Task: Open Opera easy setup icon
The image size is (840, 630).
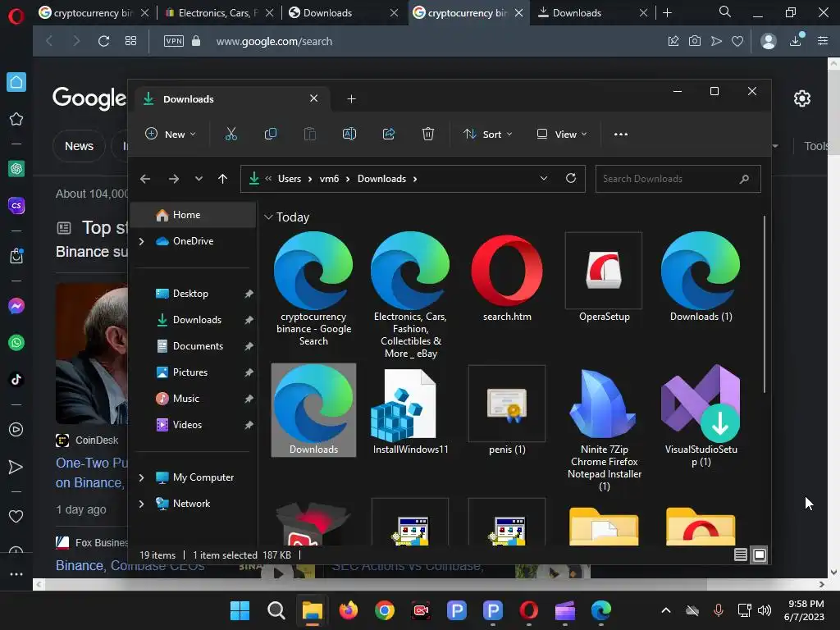Action: pyautogui.click(x=823, y=41)
